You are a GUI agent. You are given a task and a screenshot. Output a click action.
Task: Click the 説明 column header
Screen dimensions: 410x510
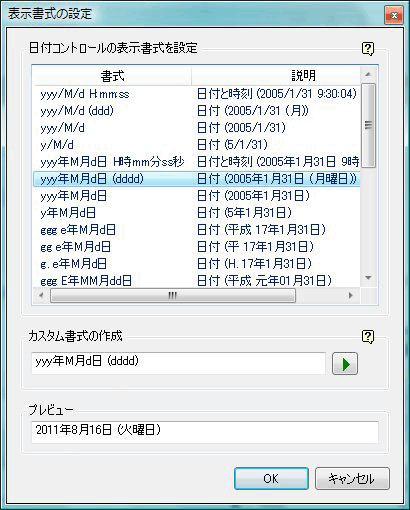tap(276, 76)
